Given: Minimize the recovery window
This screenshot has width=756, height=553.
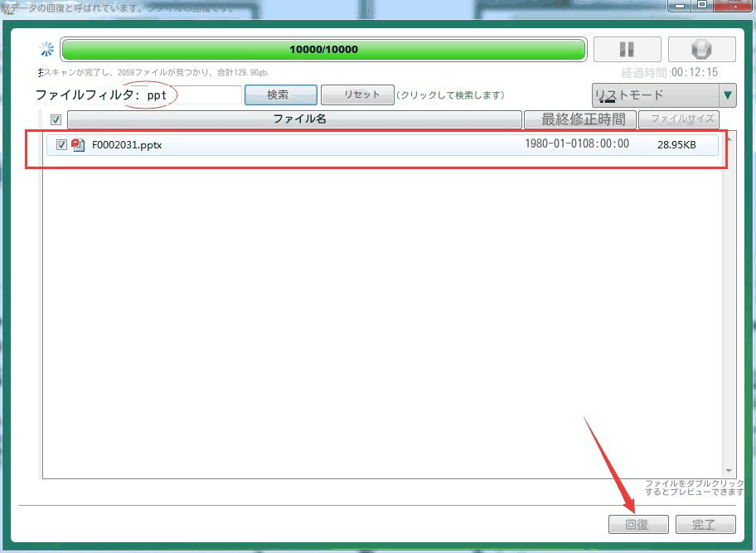Looking at the screenshot, I should 680,5.
